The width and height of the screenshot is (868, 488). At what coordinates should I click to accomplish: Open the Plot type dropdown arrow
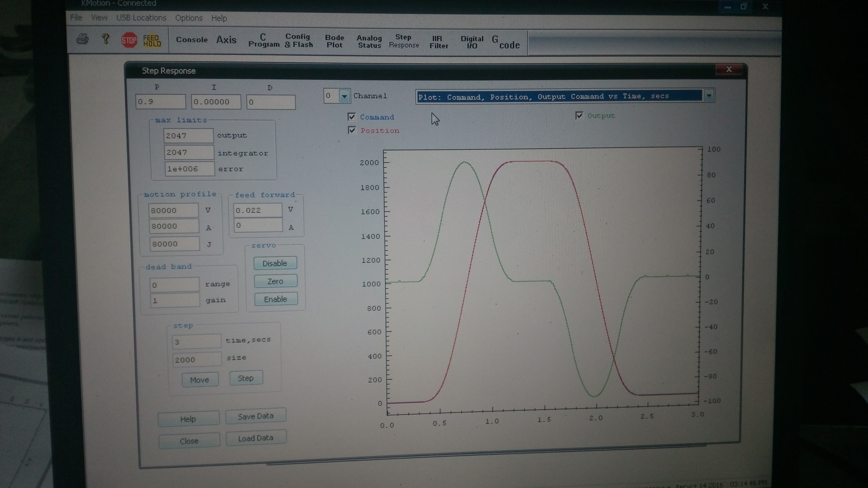click(x=709, y=96)
